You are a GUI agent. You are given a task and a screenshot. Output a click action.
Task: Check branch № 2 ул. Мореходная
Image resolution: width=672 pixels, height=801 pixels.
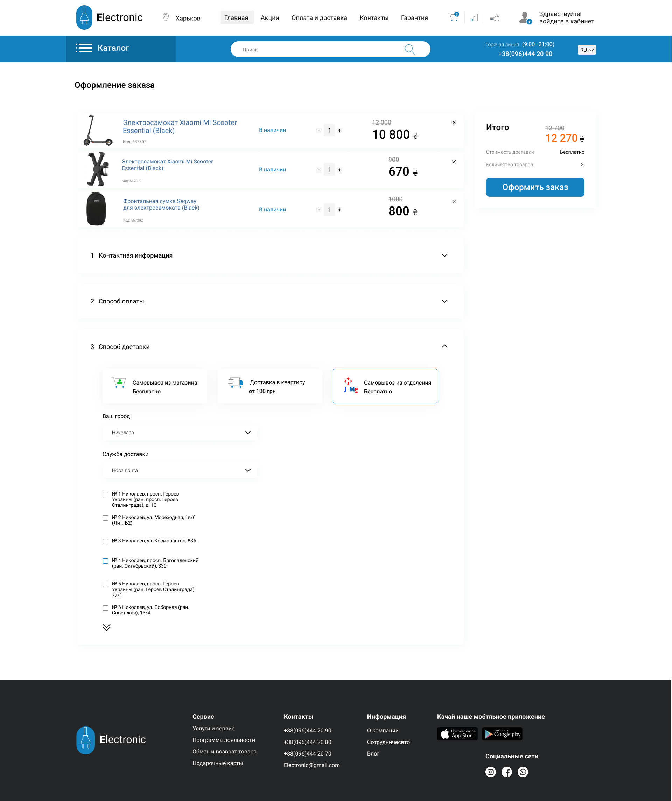(x=105, y=518)
